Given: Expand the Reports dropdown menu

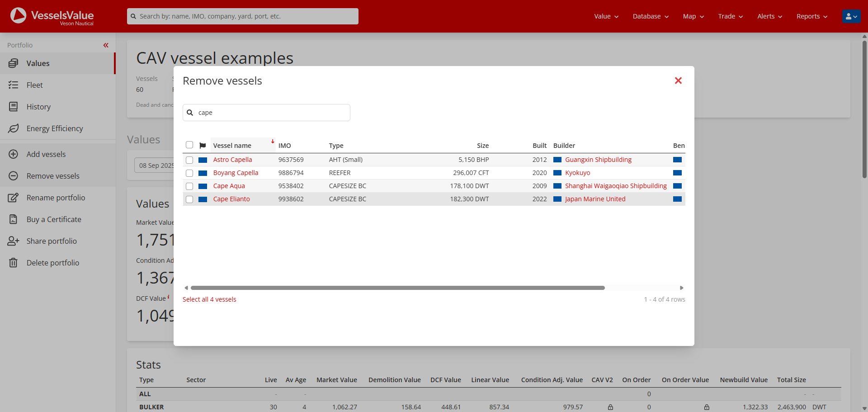Looking at the screenshot, I should pyautogui.click(x=812, y=16).
